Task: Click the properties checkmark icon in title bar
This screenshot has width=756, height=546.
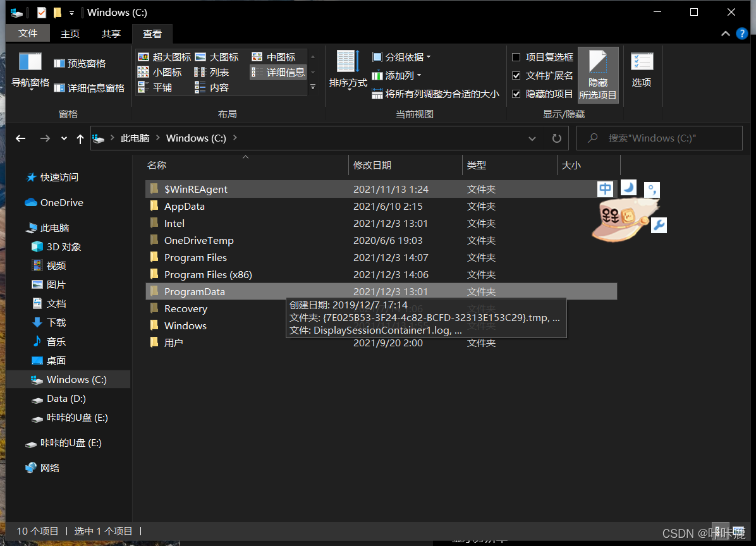Action: (42, 13)
